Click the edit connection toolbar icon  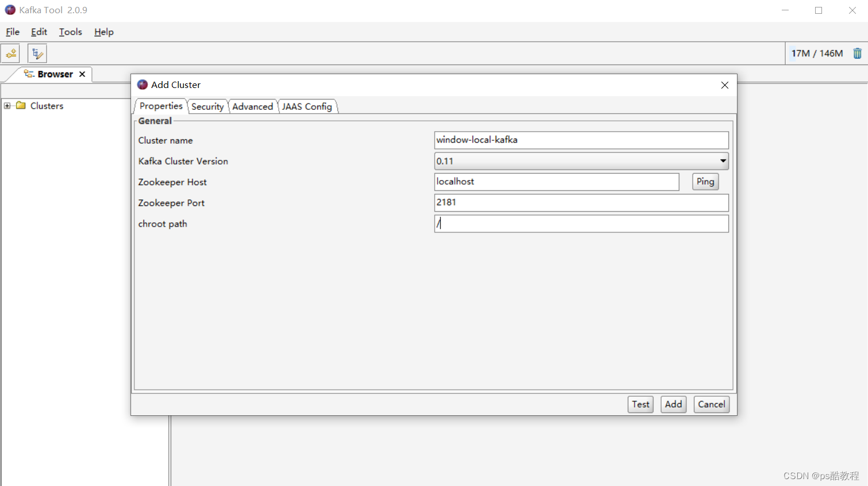tap(37, 53)
